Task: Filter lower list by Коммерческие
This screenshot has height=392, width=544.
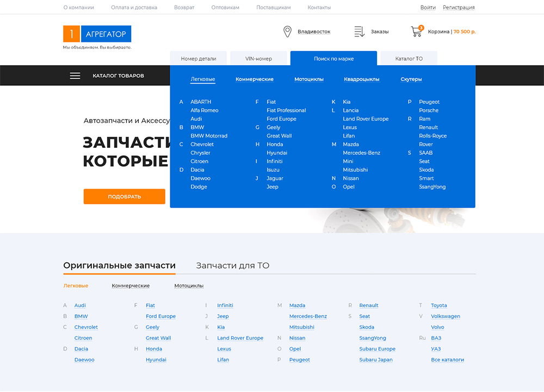Action: pyautogui.click(x=131, y=285)
